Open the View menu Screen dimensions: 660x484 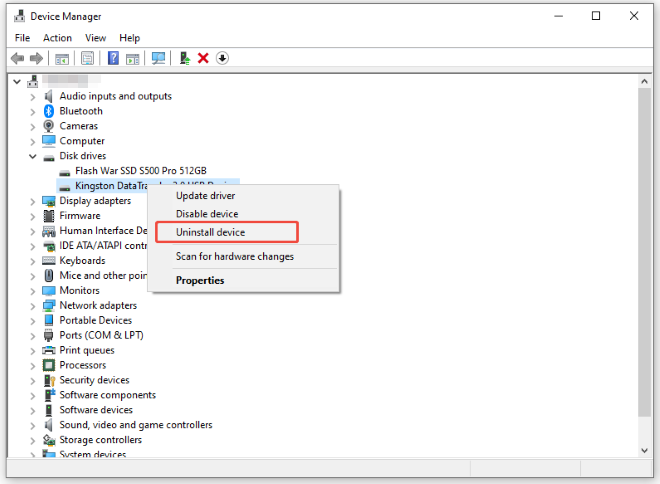[95, 38]
